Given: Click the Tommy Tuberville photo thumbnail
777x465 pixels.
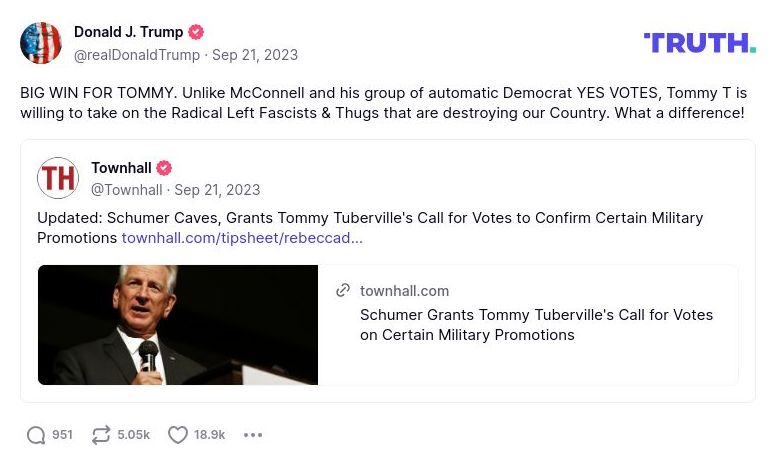Looking at the screenshot, I should click(178, 325).
